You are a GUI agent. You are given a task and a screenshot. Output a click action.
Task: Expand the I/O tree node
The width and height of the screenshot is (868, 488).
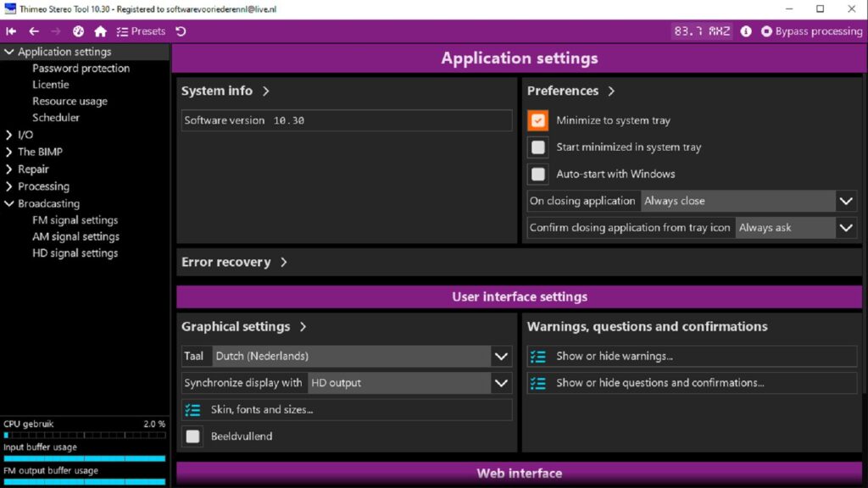click(x=8, y=135)
